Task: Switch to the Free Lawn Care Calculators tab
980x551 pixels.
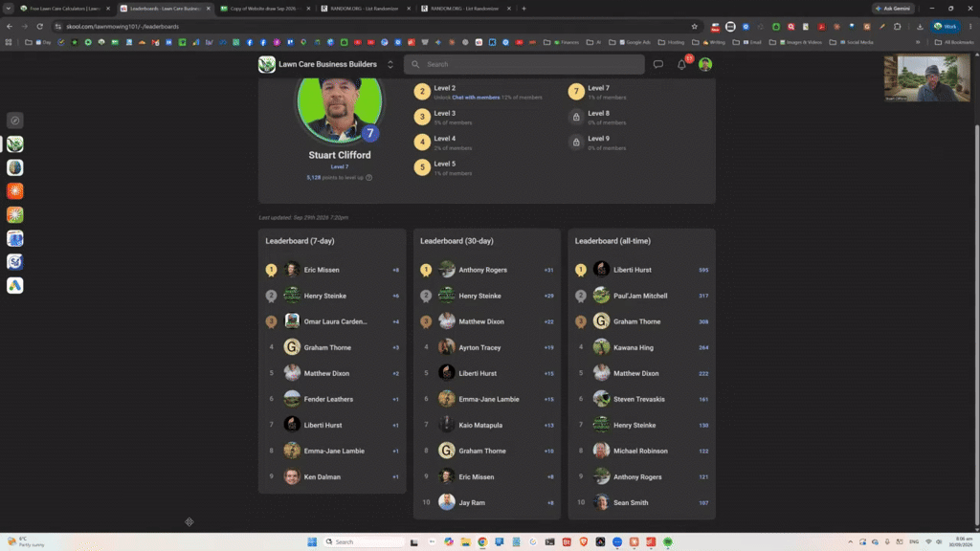Action: pyautogui.click(x=65, y=8)
